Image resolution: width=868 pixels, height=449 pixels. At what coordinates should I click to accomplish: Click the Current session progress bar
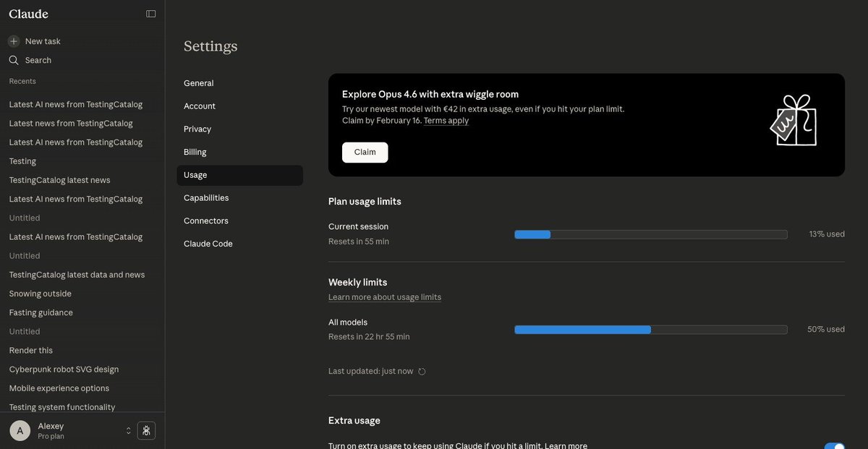click(x=651, y=234)
